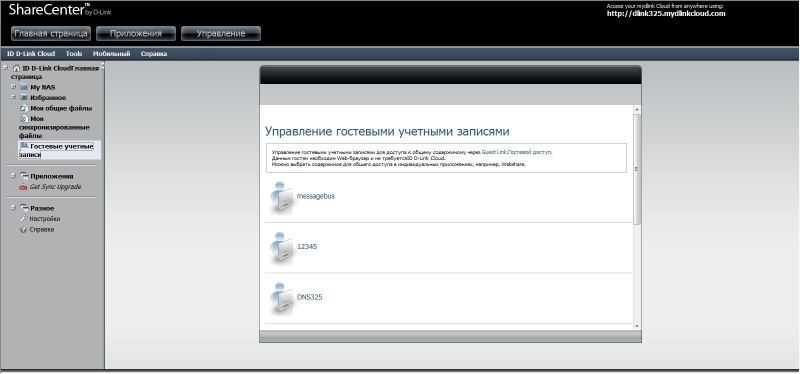800x374 pixels.
Task: Collapse the Разное sidebar section
Action: click(14, 208)
